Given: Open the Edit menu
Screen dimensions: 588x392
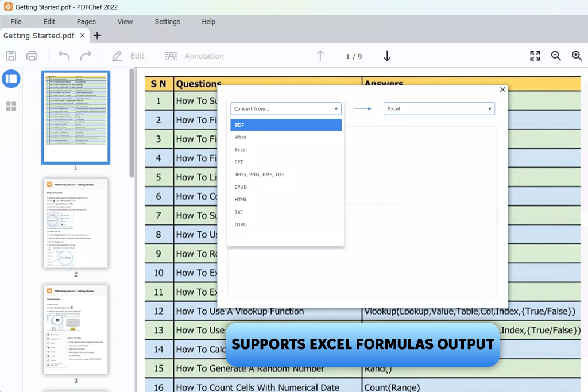Looking at the screenshot, I should pyautogui.click(x=49, y=21).
